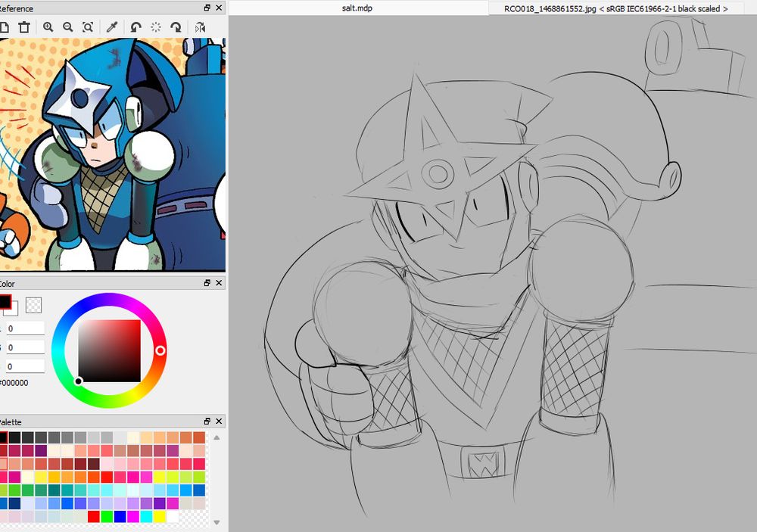Image resolution: width=757 pixels, height=532 pixels.
Task: Zoom in on the reference image
Action: 48,27
